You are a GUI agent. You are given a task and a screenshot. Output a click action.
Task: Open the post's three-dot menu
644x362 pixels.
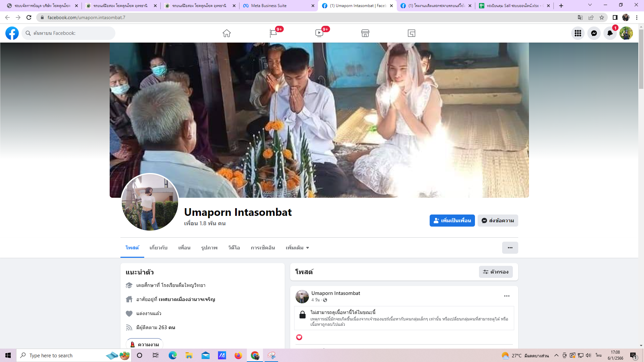[x=506, y=296]
